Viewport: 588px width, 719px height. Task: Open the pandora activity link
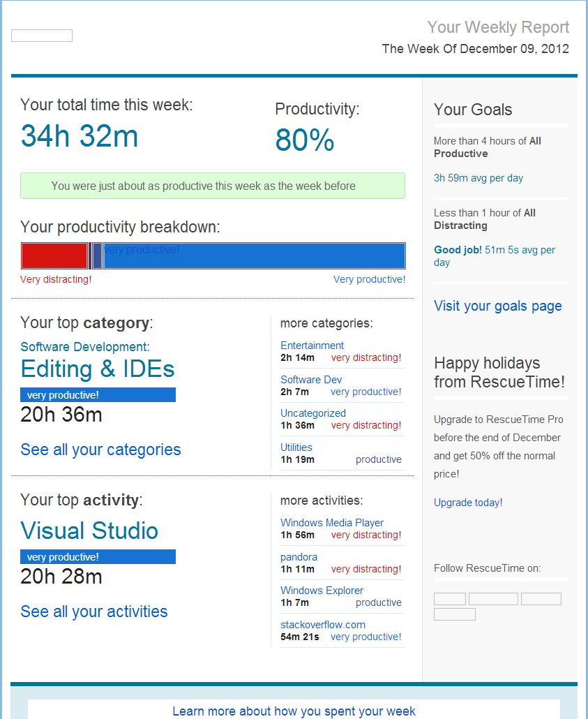point(299,556)
